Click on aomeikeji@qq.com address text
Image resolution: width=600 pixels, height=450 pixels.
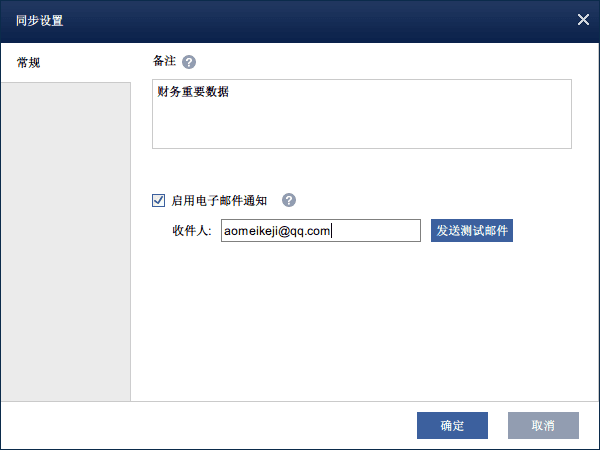coord(275,231)
